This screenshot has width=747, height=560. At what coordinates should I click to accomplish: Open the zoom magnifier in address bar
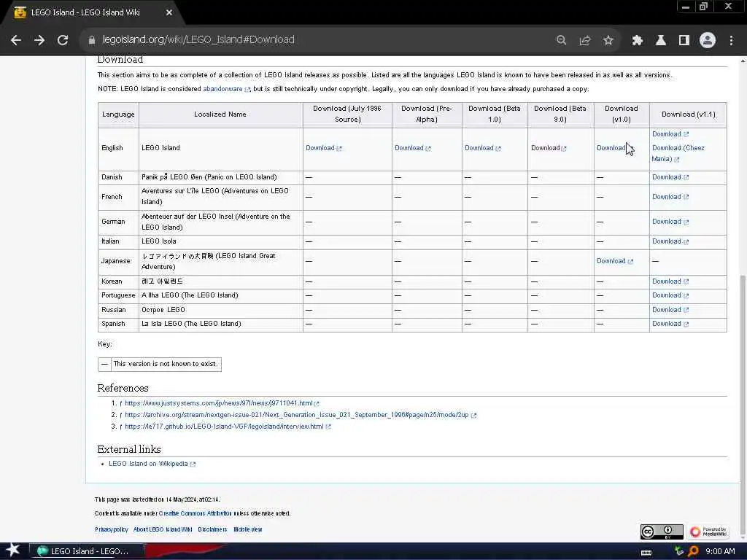coord(562,40)
